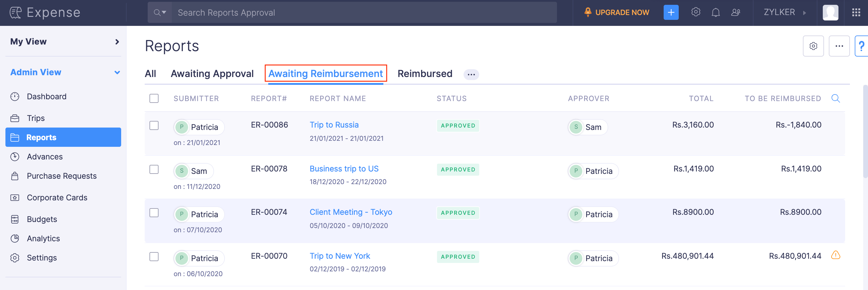Viewport: 868px width, 290px height.
Task: Switch to the All tab
Action: 151,73
